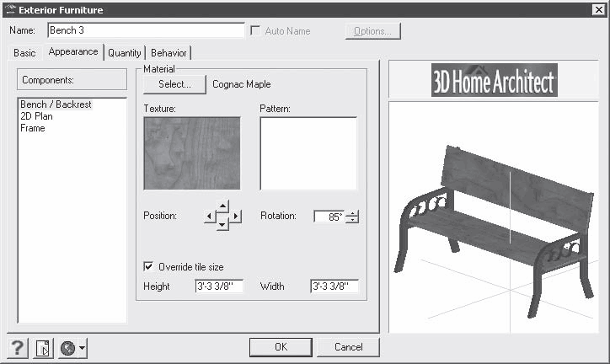The height and width of the screenshot is (364, 610).
Task: Click the globe icon button
Action: (68, 347)
